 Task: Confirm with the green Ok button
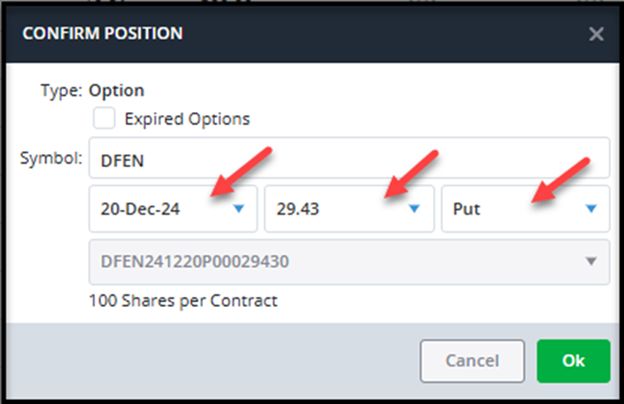point(574,361)
